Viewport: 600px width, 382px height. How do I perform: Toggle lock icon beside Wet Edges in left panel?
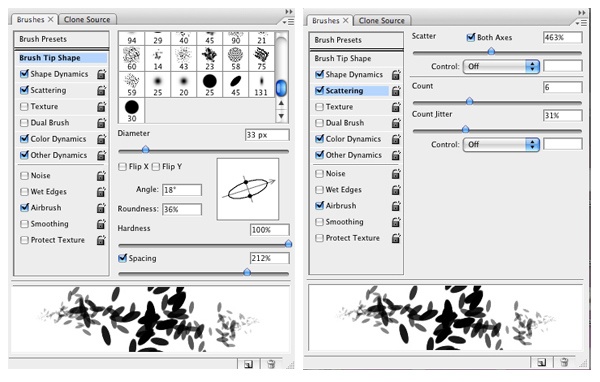(101, 192)
